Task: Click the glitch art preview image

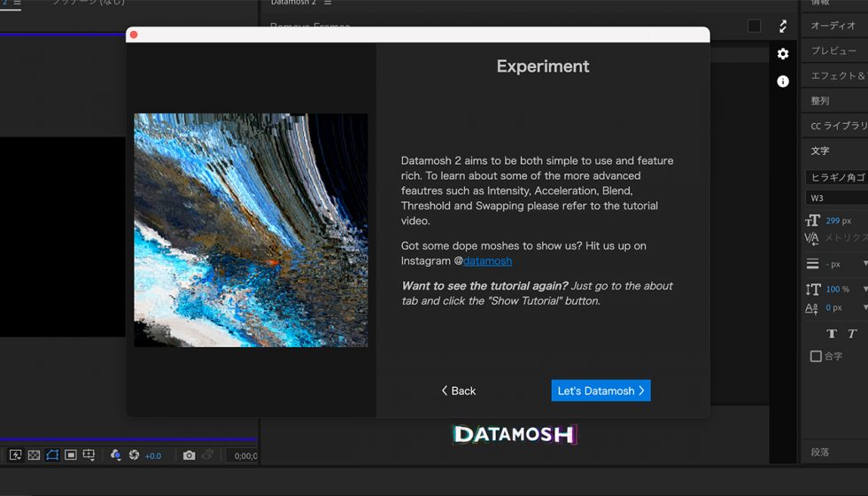Action: (251, 230)
